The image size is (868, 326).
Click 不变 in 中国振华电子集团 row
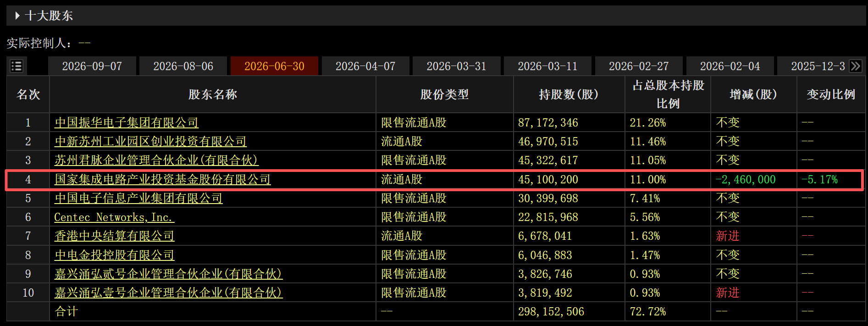[x=728, y=122]
